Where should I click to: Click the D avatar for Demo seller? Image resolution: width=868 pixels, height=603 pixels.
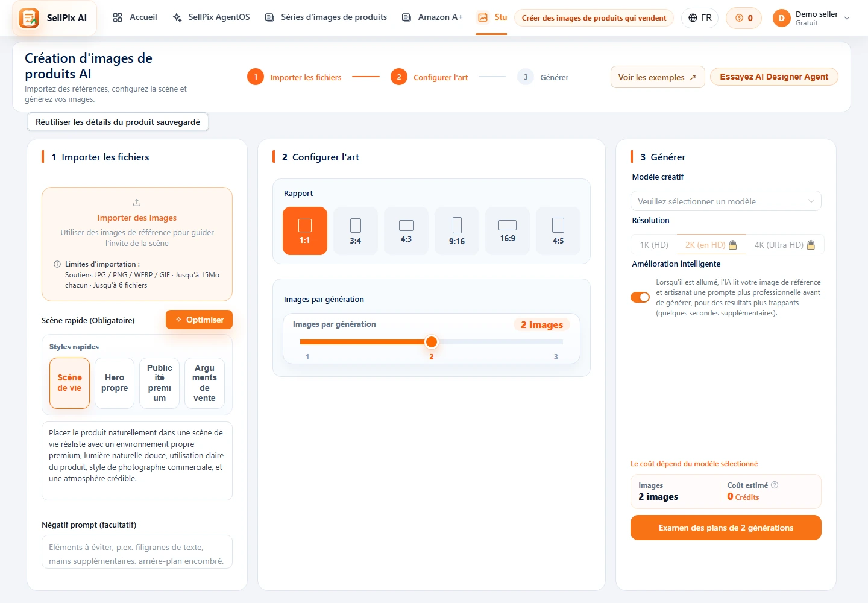782,18
